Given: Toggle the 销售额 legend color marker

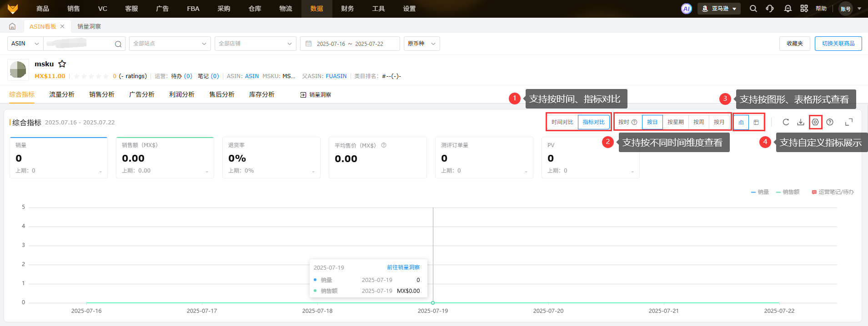Looking at the screenshot, I should click(778, 192).
